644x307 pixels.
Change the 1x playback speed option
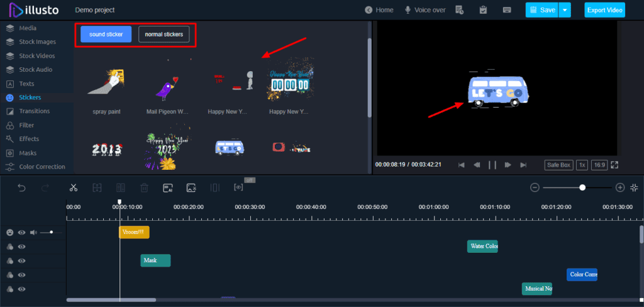[582, 165]
